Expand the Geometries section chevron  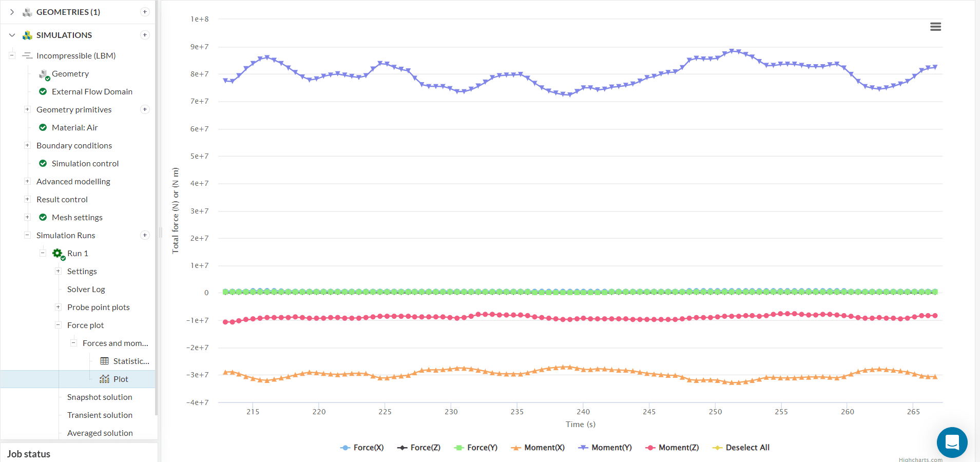12,12
